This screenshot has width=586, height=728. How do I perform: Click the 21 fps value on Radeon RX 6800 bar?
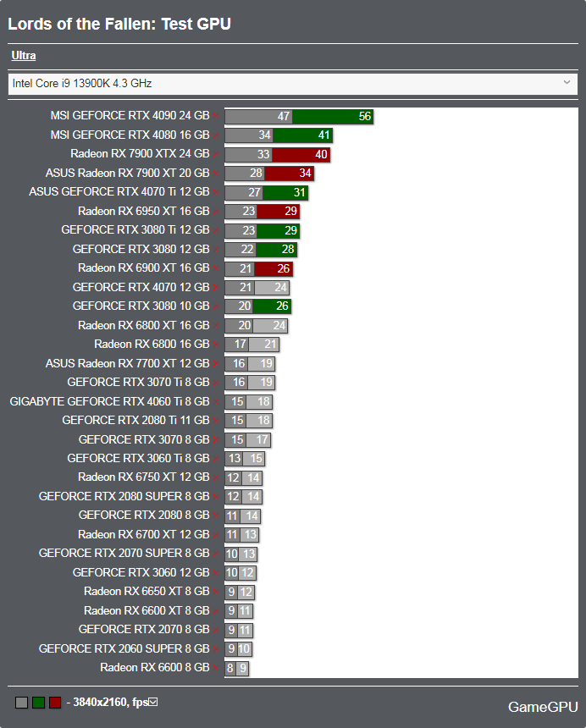(270, 345)
